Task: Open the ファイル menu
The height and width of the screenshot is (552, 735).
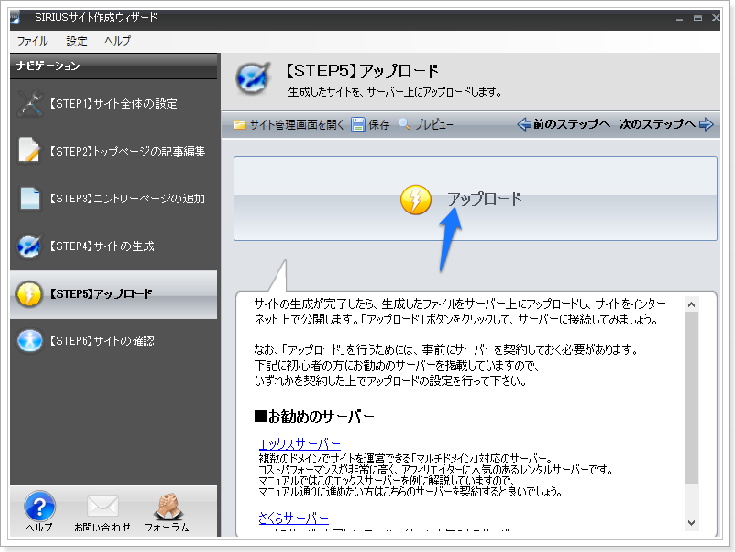Action: 32,41
